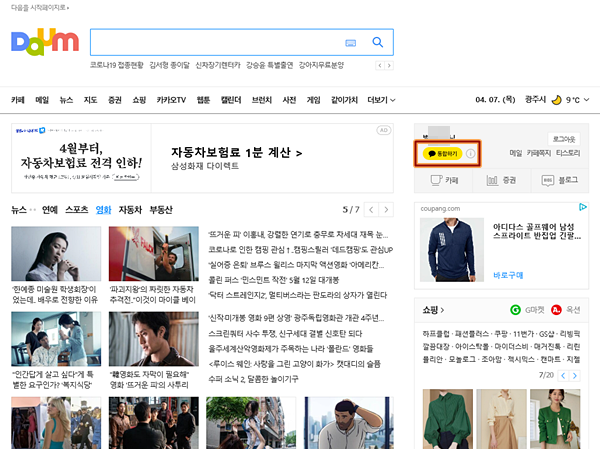Viewport: 600px width, 449px height.
Task: Click the yellow 통합하기 Kakao button
Action: [x=442, y=153]
